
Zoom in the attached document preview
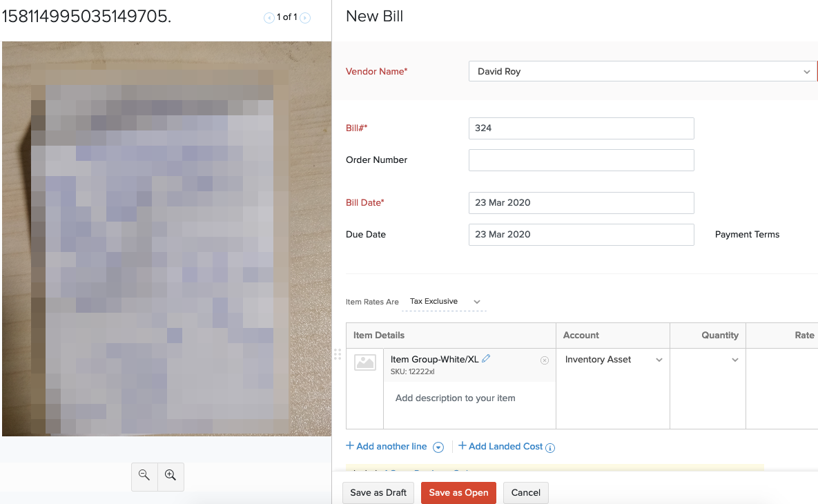[171, 475]
